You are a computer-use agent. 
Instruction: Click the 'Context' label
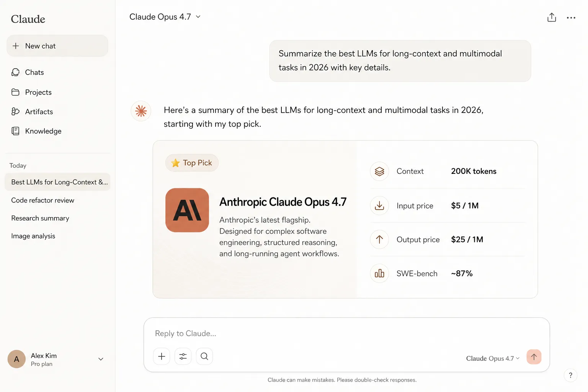410,171
